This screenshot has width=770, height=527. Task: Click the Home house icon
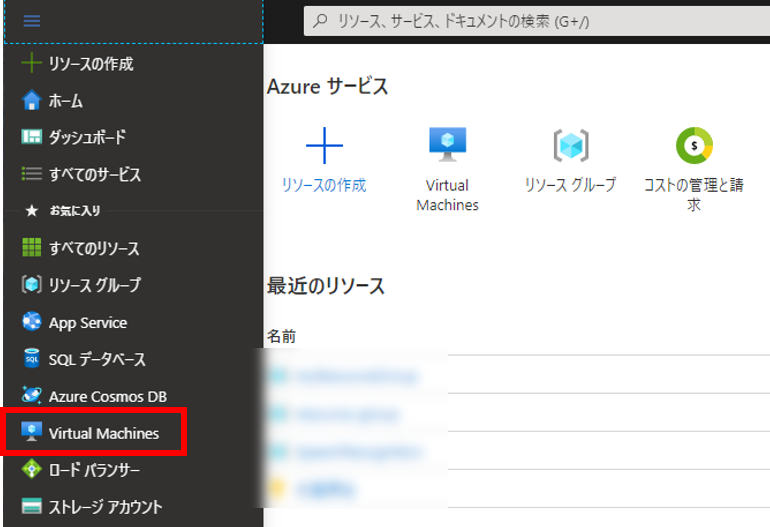click(x=32, y=101)
